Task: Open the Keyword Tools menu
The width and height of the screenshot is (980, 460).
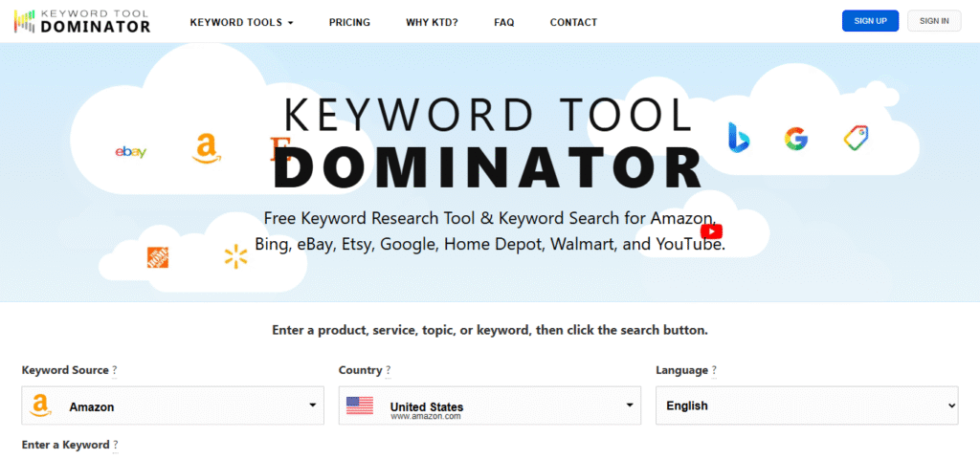Action: 241,22
